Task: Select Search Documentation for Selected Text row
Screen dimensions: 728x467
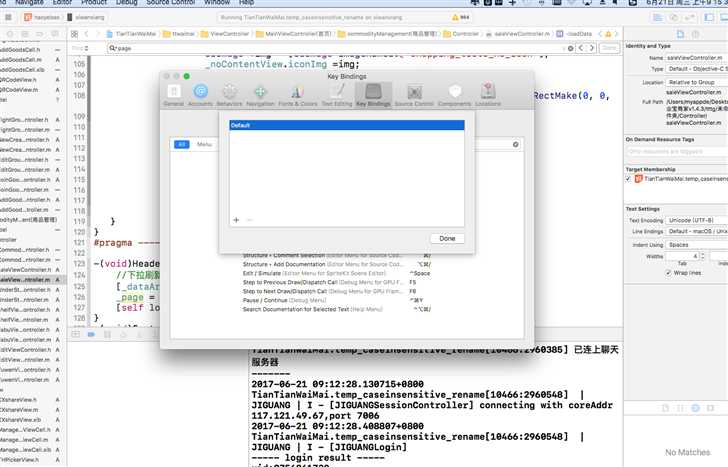Action: 337,309
